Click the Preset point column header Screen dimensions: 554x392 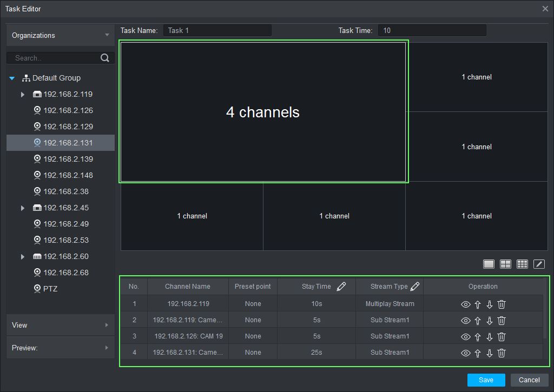[x=253, y=287]
